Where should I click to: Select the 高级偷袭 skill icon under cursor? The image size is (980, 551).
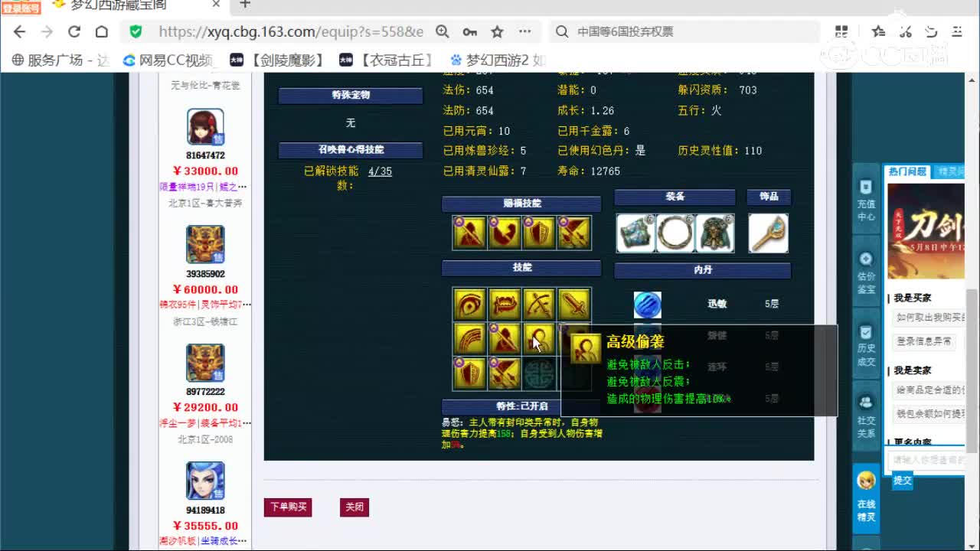coord(539,339)
